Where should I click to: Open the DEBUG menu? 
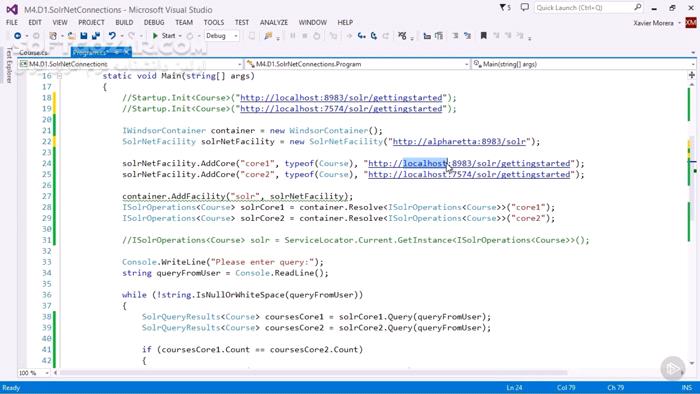[154, 22]
